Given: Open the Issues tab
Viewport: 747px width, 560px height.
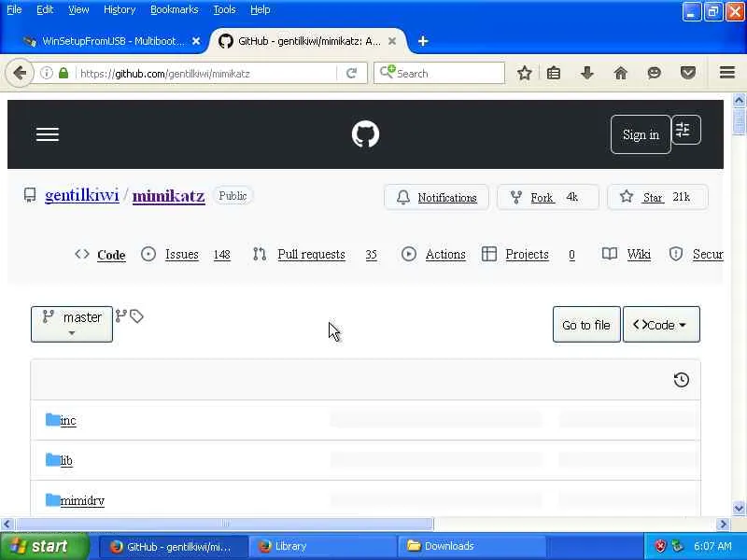Looking at the screenshot, I should (186, 255).
